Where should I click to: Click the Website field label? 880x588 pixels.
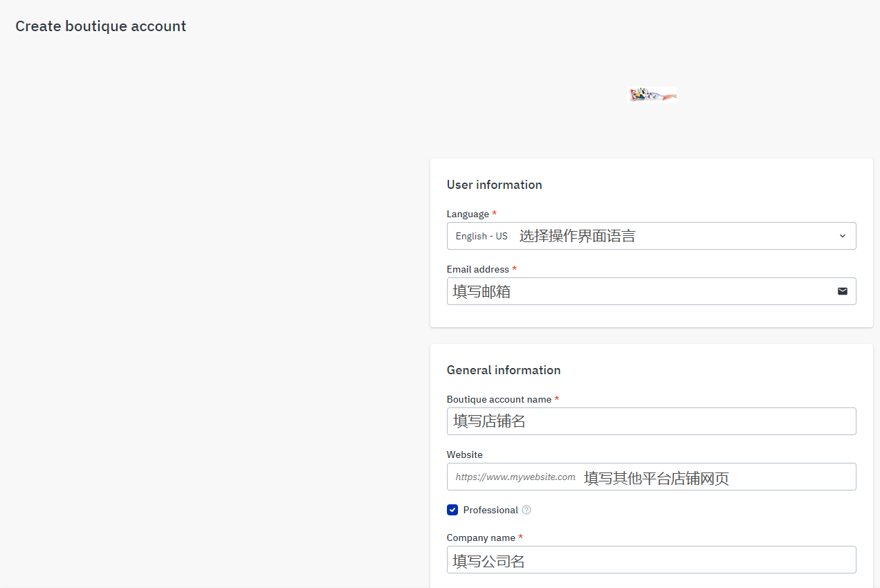464,454
